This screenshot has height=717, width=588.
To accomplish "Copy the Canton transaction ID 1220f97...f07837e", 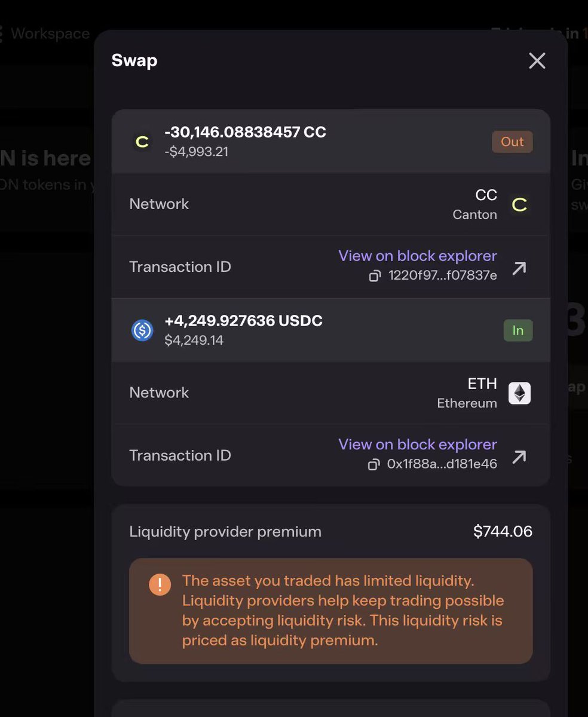I will click(x=375, y=276).
